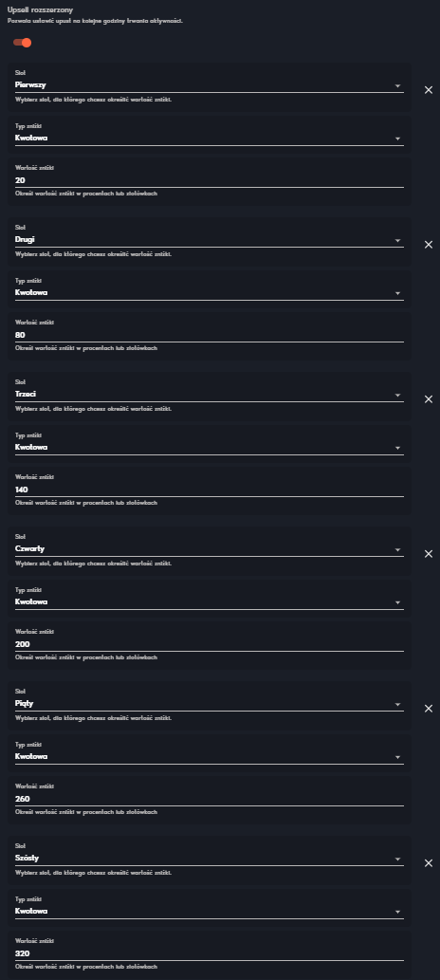
Task: Expand the Drugi slot selector
Action: coord(210,239)
